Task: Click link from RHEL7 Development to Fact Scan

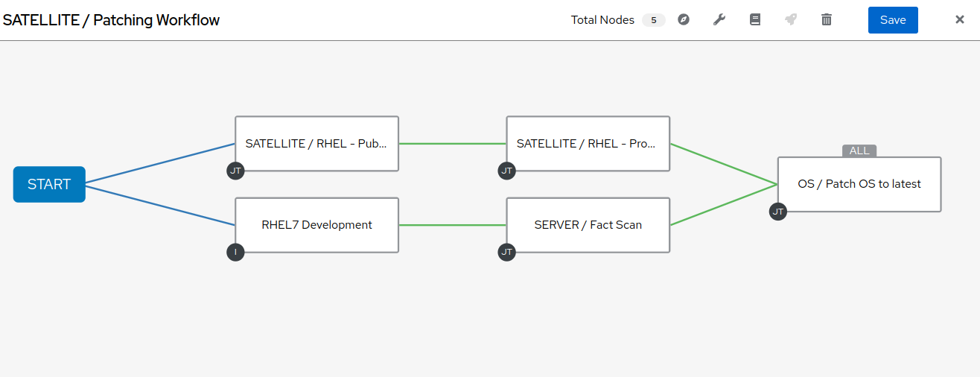Action: coord(453,225)
